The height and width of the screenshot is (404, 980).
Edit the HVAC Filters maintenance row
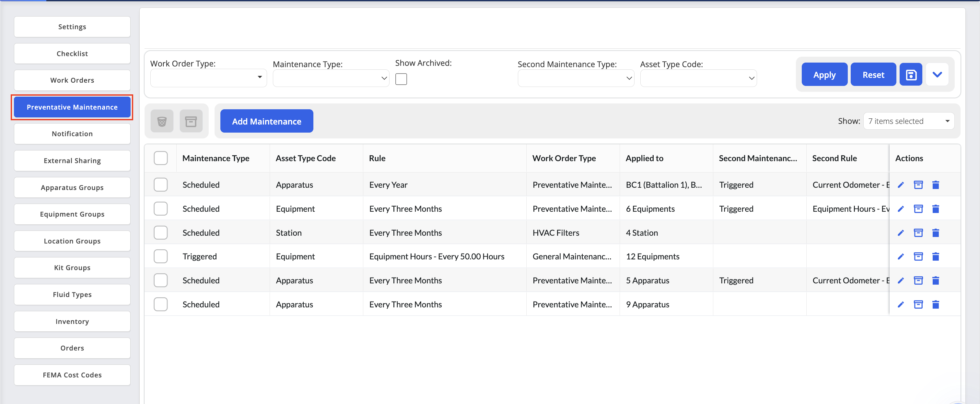[901, 233]
